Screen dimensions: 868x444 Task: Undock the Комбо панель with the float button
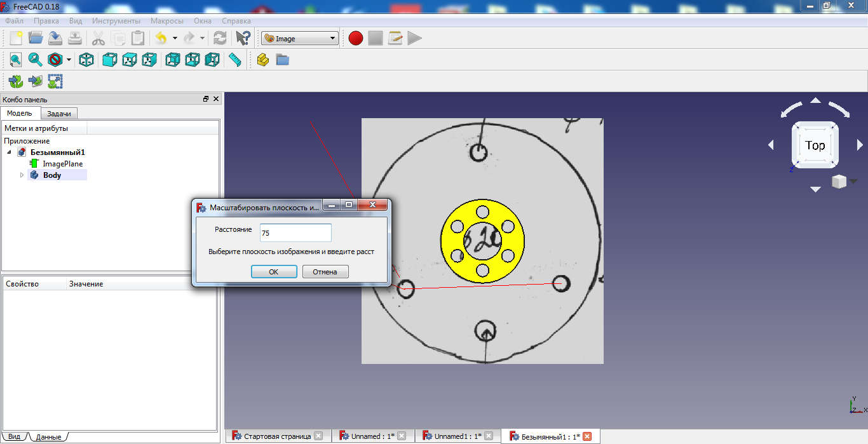[x=206, y=99]
